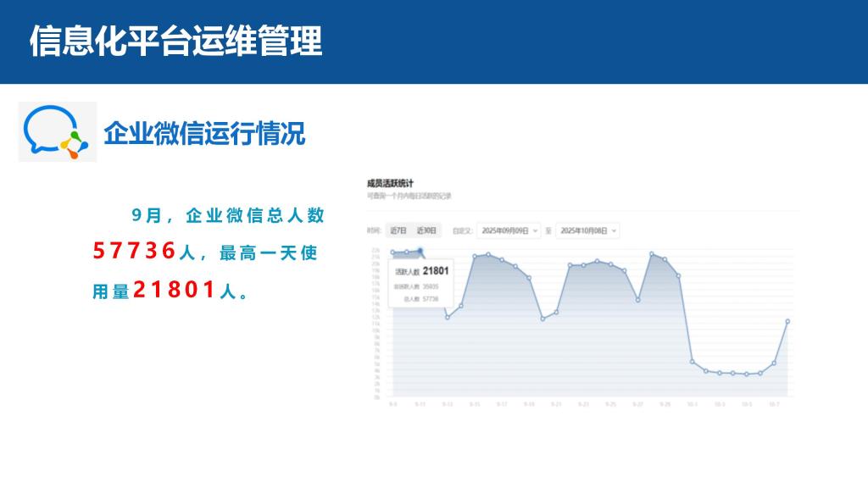Image resolution: width=868 pixels, height=488 pixels.
Task: Select the slide title 信息化平台运维管理
Action: click(x=175, y=41)
